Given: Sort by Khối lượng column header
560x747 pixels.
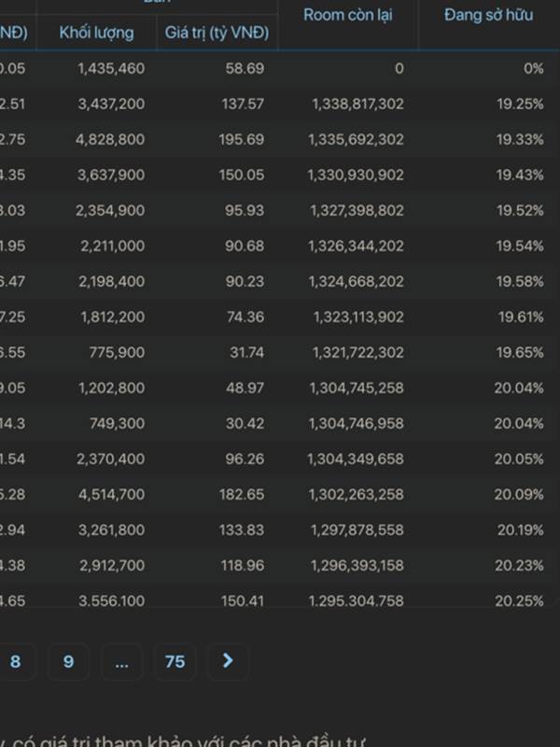Looking at the screenshot, I should click(96, 33).
